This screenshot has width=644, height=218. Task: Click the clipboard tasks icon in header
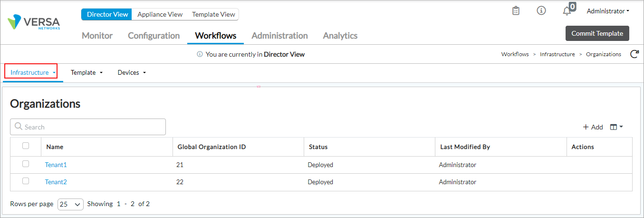click(516, 10)
